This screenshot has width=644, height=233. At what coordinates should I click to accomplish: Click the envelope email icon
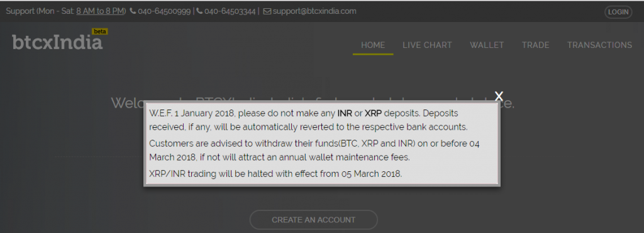267,11
